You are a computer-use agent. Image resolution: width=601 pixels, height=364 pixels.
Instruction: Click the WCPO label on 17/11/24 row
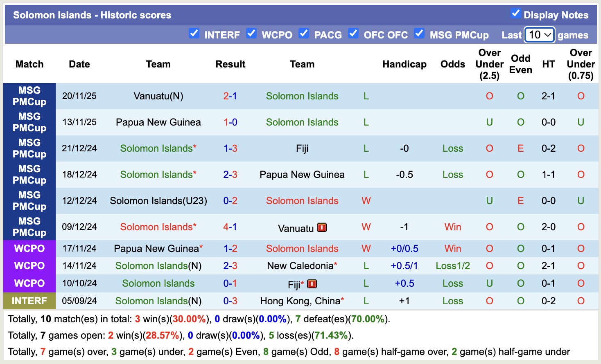[x=29, y=249]
